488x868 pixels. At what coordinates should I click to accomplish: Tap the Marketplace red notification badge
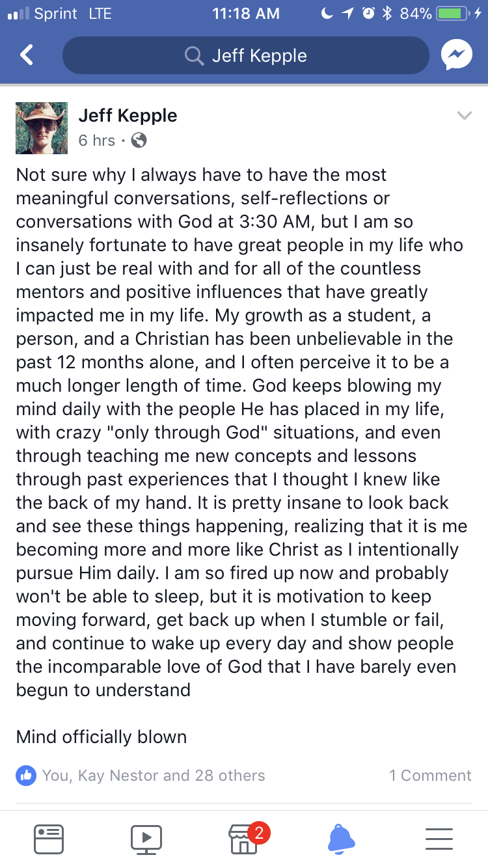point(259,832)
